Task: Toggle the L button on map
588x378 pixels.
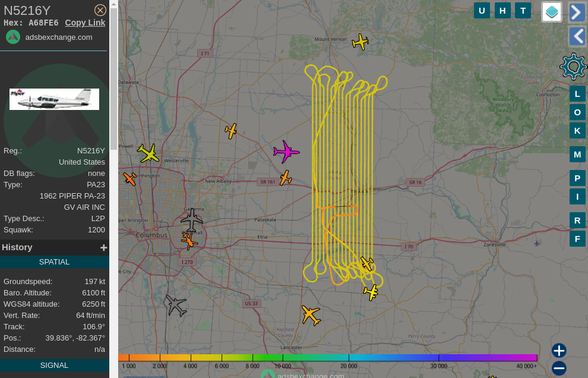Action: coord(577,94)
